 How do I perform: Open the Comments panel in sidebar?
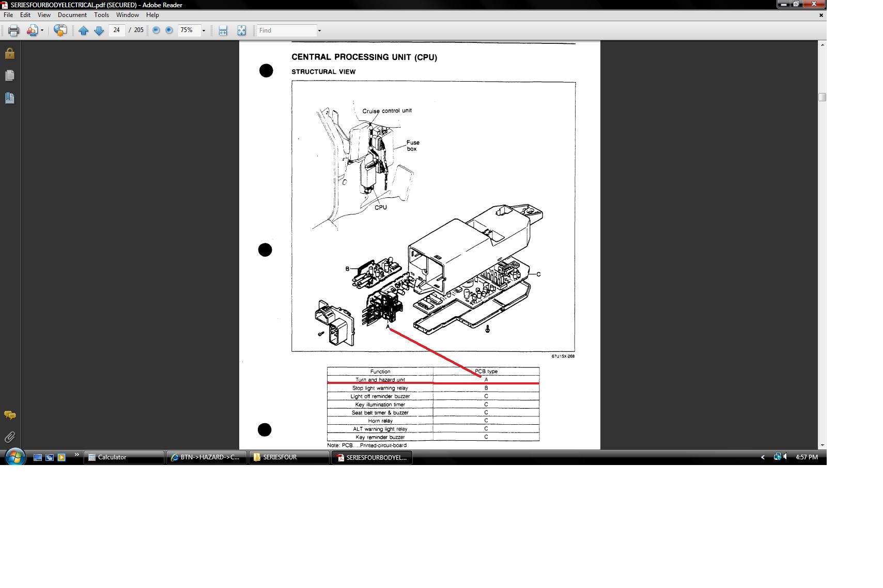[x=10, y=415]
